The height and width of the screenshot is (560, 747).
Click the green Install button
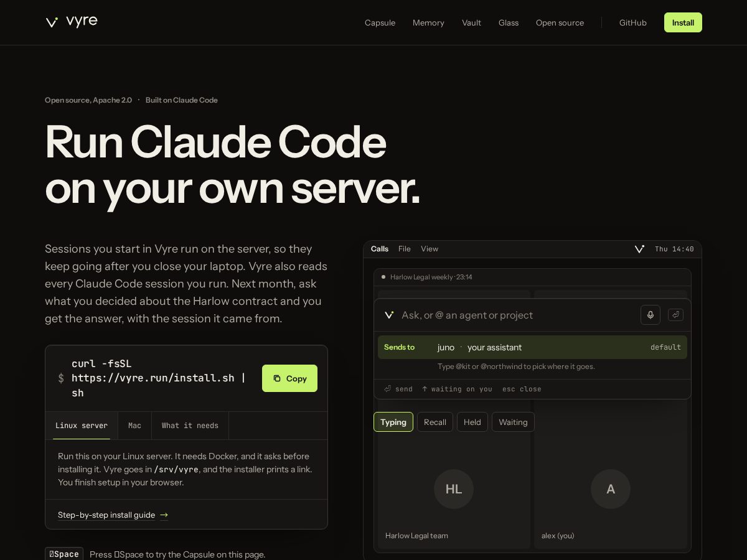[x=683, y=22]
